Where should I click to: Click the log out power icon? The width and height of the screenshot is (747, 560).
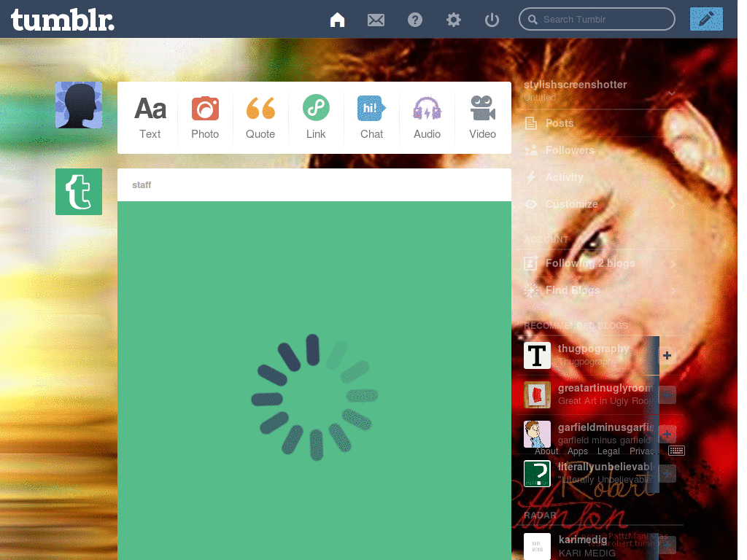492,20
